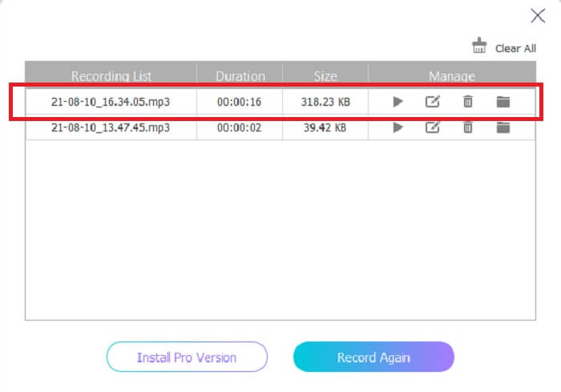The height and width of the screenshot is (392, 561).
Task: Select the 21-08-10_16.34.05.mp3 file name
Action: pos(111,103)
